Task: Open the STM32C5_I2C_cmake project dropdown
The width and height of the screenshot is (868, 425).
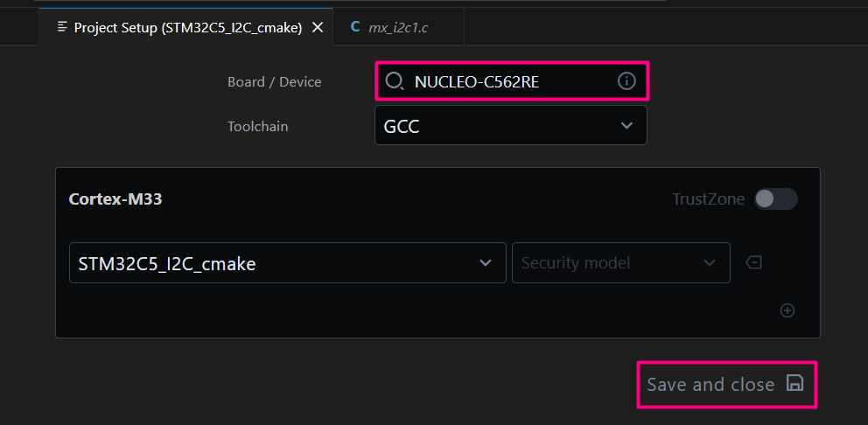Action: tap(287, 263)
